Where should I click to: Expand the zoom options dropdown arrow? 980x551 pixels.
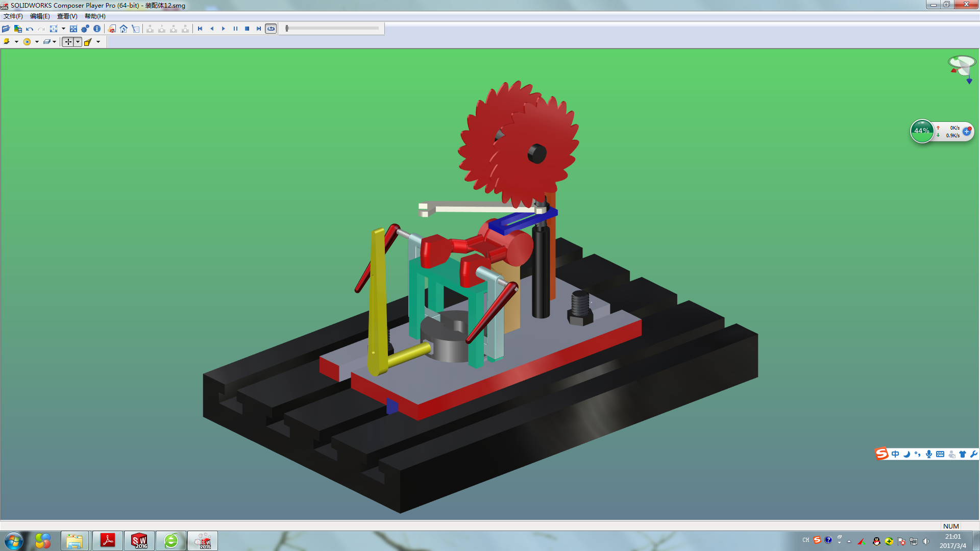(63, 29)
